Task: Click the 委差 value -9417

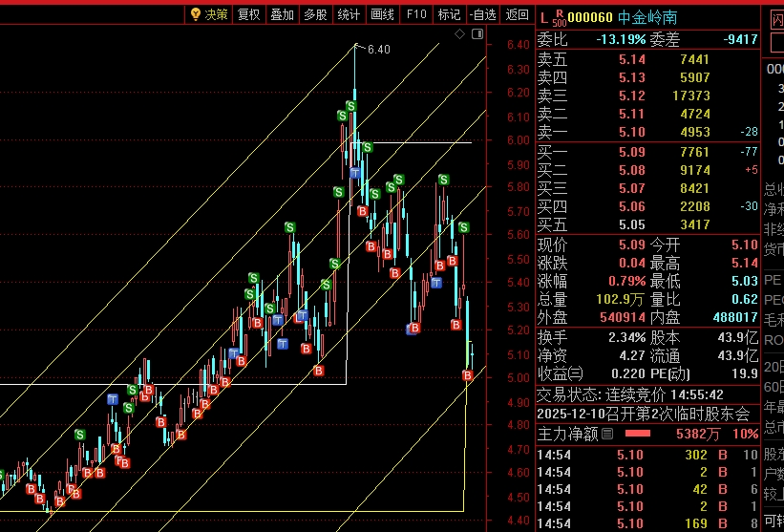Action: pyautogui.click(x=740, y=39)
